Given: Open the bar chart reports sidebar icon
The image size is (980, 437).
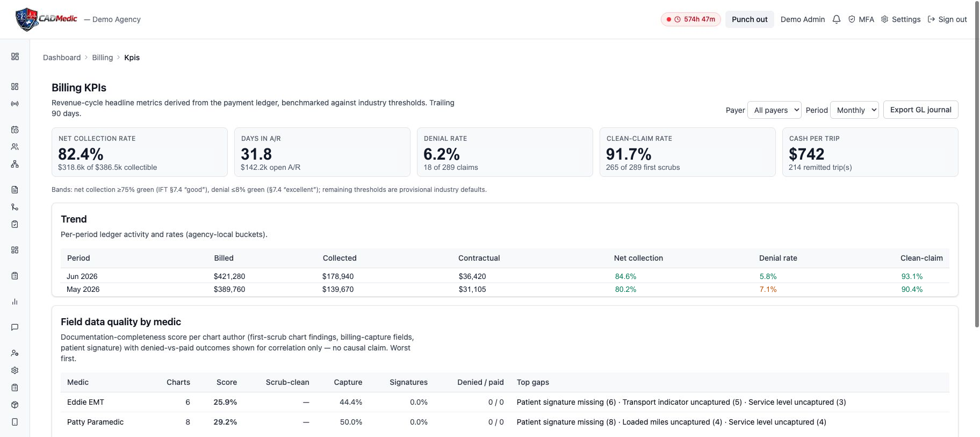Looking at the screenshot, I should (x=15, y=302).
